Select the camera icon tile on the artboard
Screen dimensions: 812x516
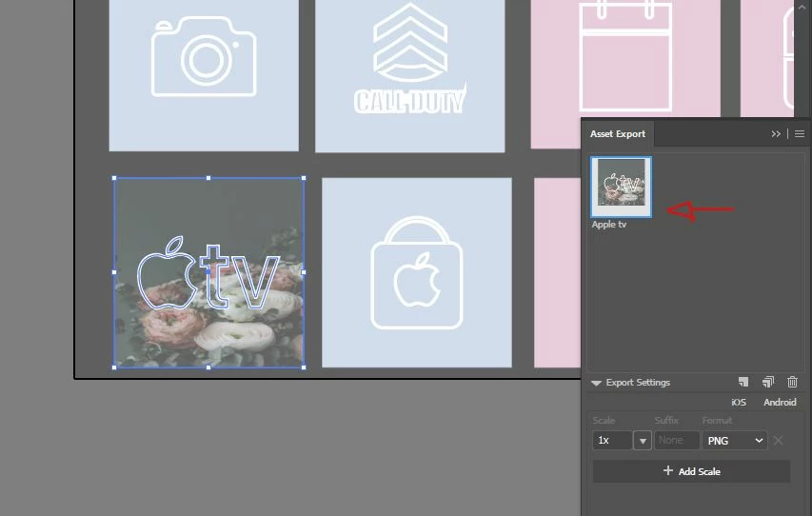pyautogui.click(x=204, y=75)
